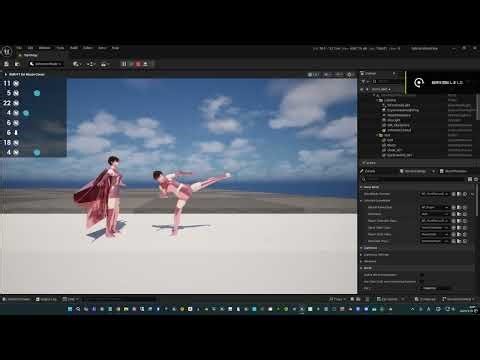Collapse the Selected GameMode subsection
Viewport: 480px width, 360px height.
361,201
